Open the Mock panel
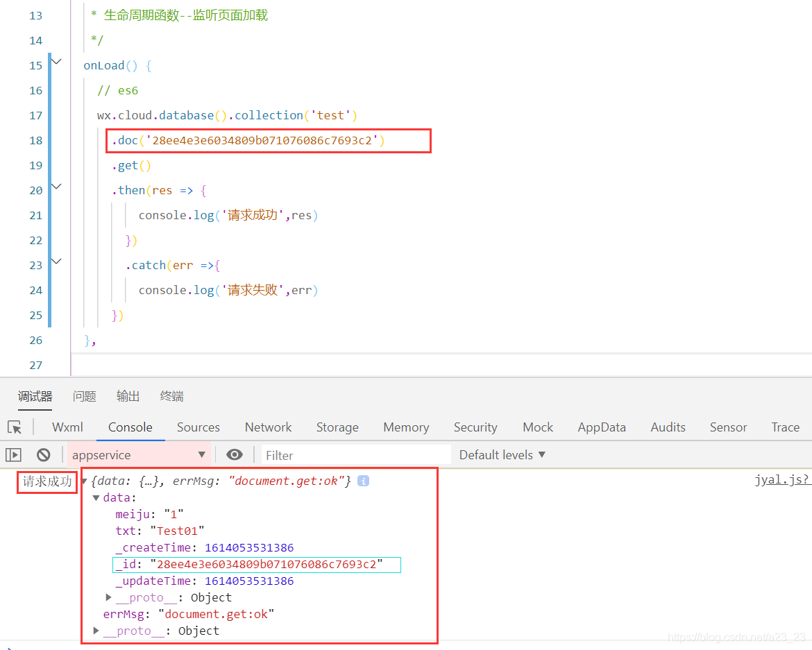The width and height of the screenshot is (812, 650). (538, 427)
